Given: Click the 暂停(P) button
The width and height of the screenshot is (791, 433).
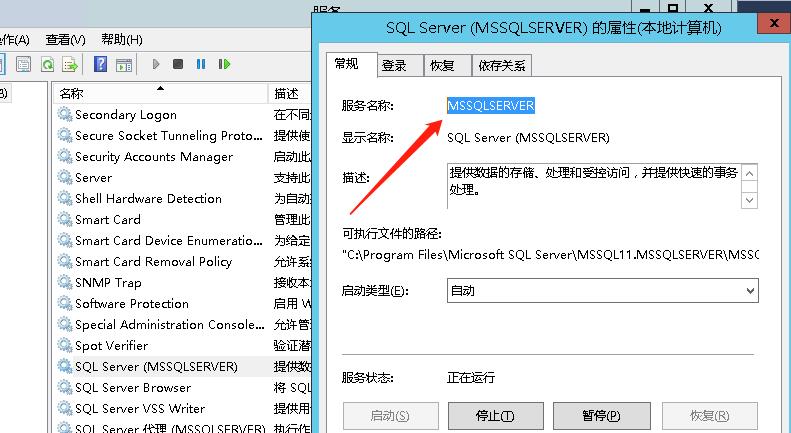Looking at the screenshot, I should point(601,416).
